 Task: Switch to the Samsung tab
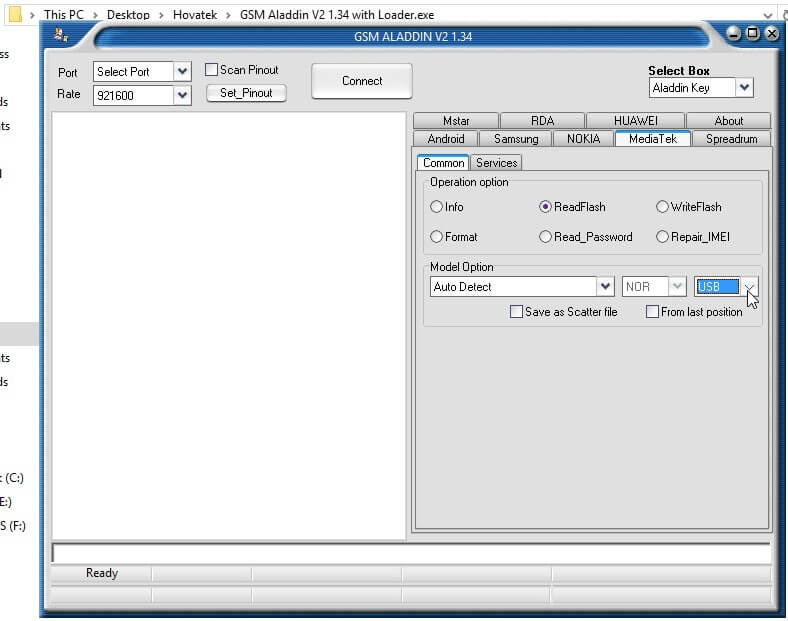pyautogui.click(x=516, y=139)
